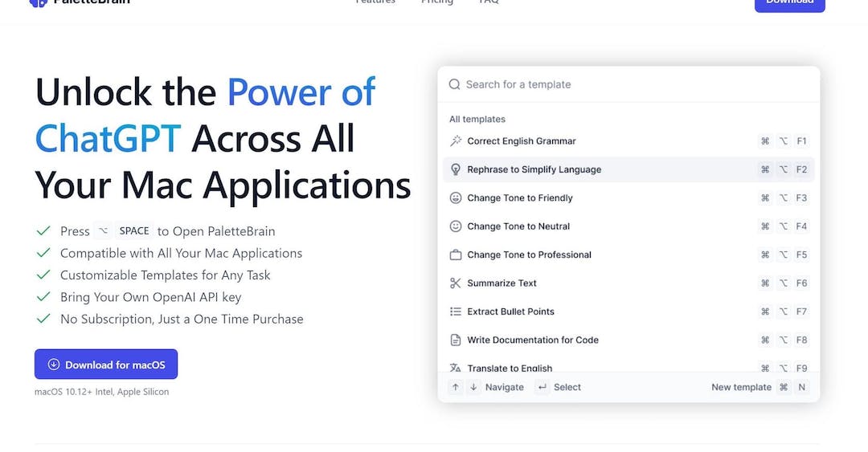Click the All templates heading

click(x=477, y=119)
